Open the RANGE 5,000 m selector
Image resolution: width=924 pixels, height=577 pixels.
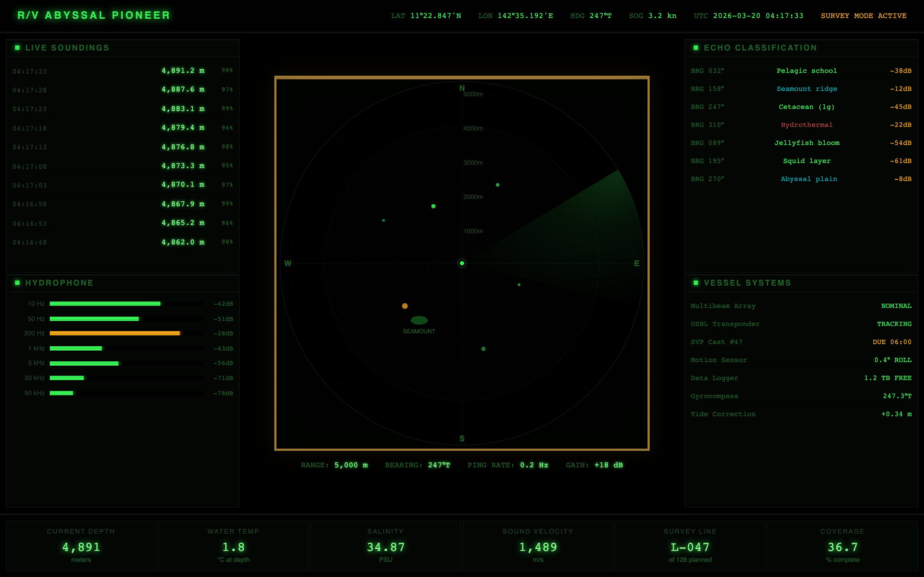[x=335, y=465]
